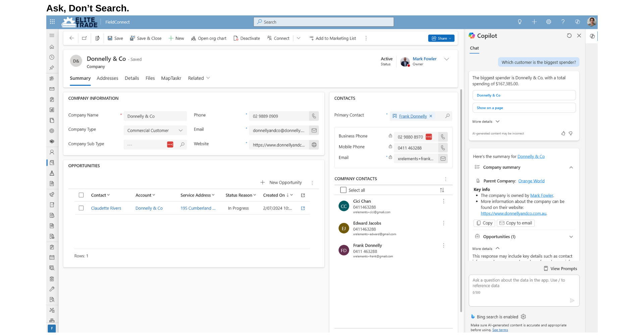Open Claudette Rivers row popout icon
644x335 pixels.
tap(303, 208)
